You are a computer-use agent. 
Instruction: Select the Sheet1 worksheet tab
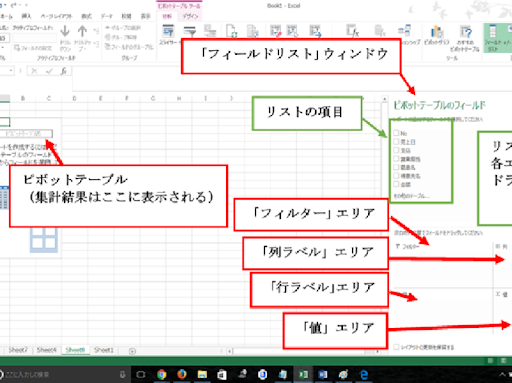tap(103, 350)
